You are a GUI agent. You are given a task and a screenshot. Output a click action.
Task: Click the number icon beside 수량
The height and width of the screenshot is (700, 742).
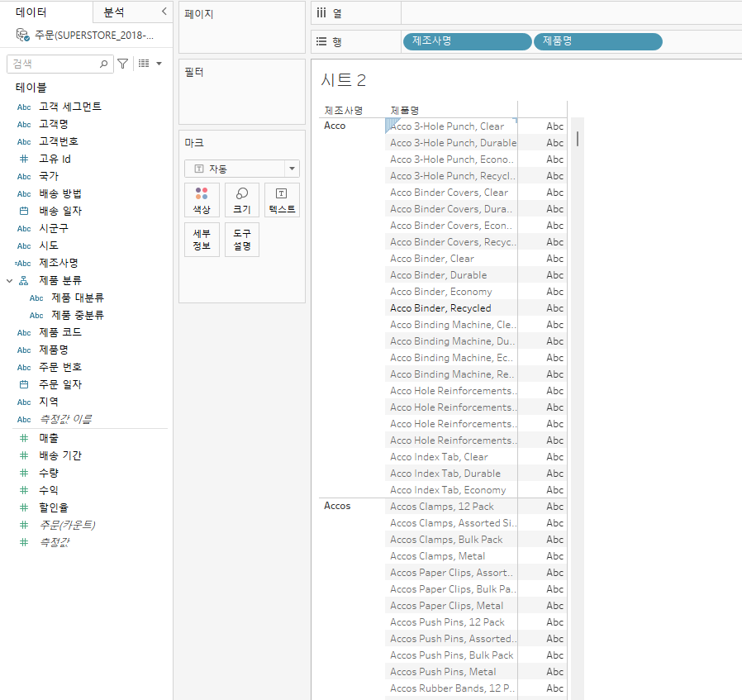coord(24,473)
